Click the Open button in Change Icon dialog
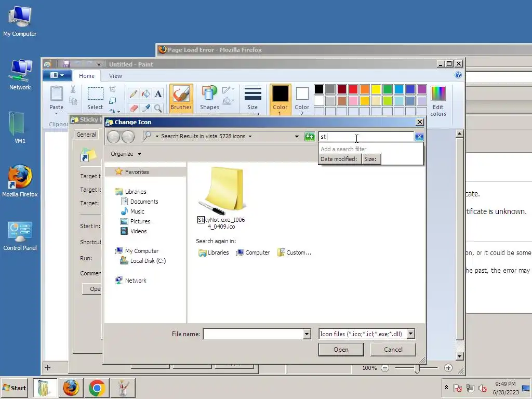 (x=341, y=350)
